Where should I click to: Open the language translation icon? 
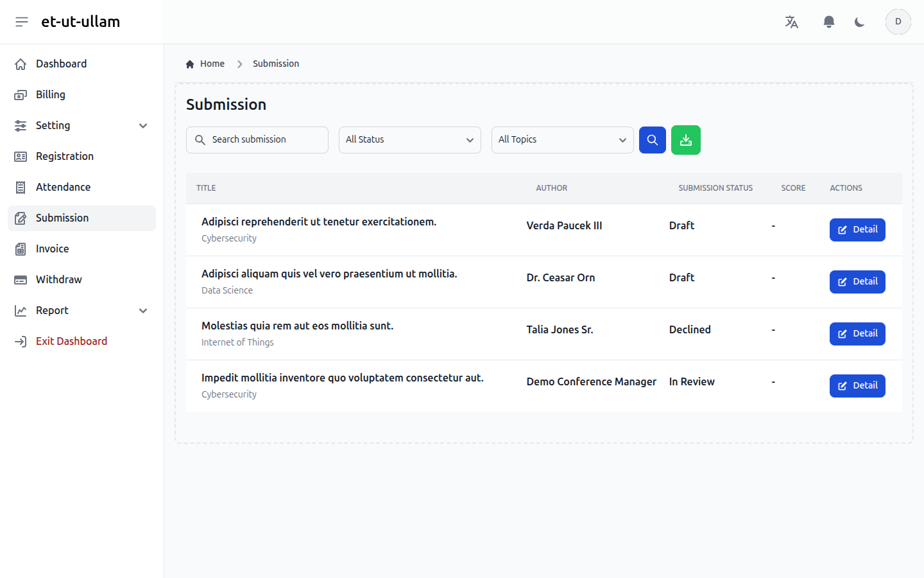coord(792,22)
